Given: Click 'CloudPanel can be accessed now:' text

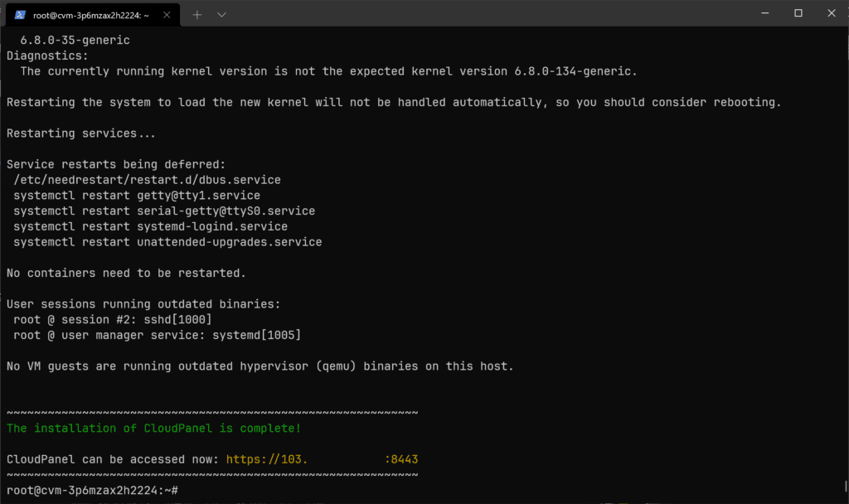Looking at the screenshot, I should tap(113, 459).
